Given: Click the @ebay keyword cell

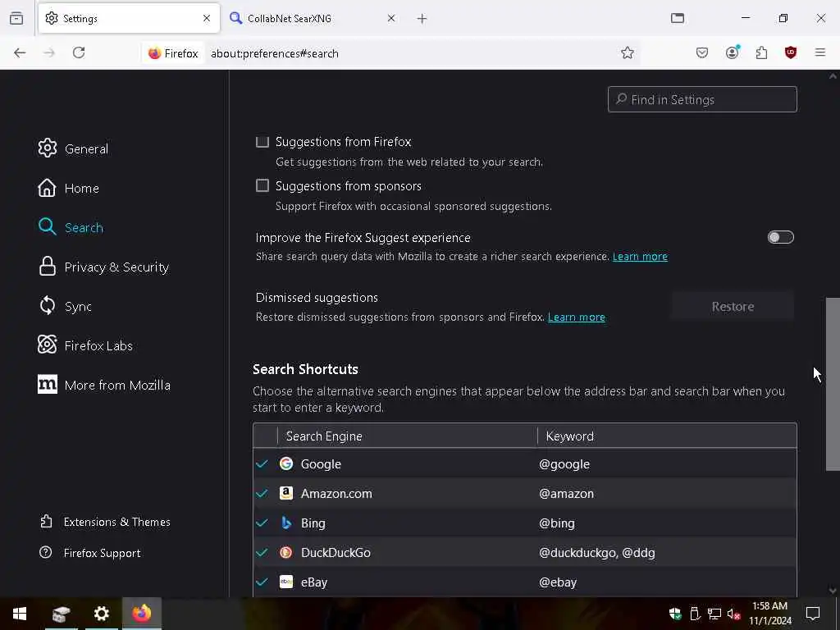Looking at the screenshot, I should (558, 582).
